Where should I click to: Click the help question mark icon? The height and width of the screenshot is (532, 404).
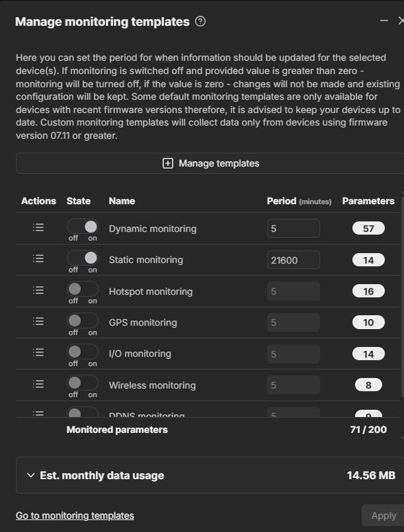point(200,21)
